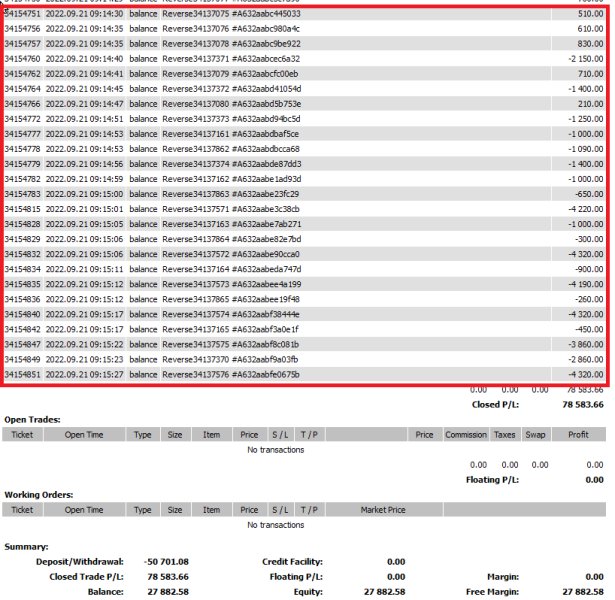Click the -1 090.00 amount value
Image resolution: width=615 pixels, height=600 pixels.
pyautogui.click(x=586, y=149)
